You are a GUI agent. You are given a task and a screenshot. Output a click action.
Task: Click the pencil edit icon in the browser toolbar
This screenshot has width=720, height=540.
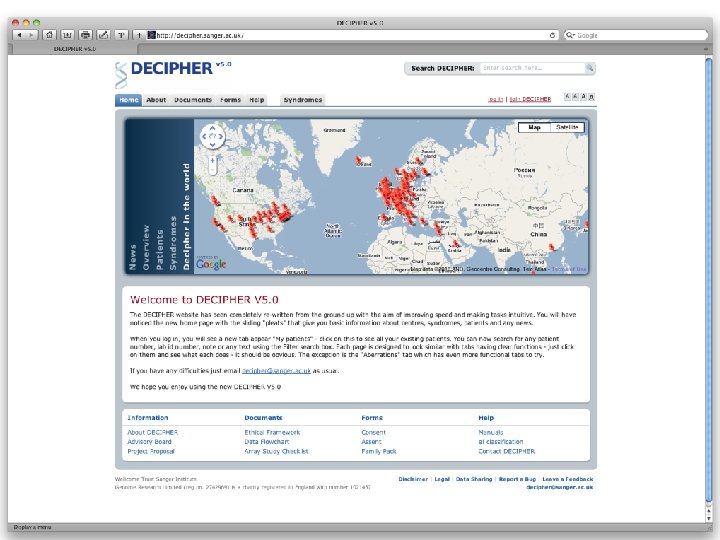point(103,35)
